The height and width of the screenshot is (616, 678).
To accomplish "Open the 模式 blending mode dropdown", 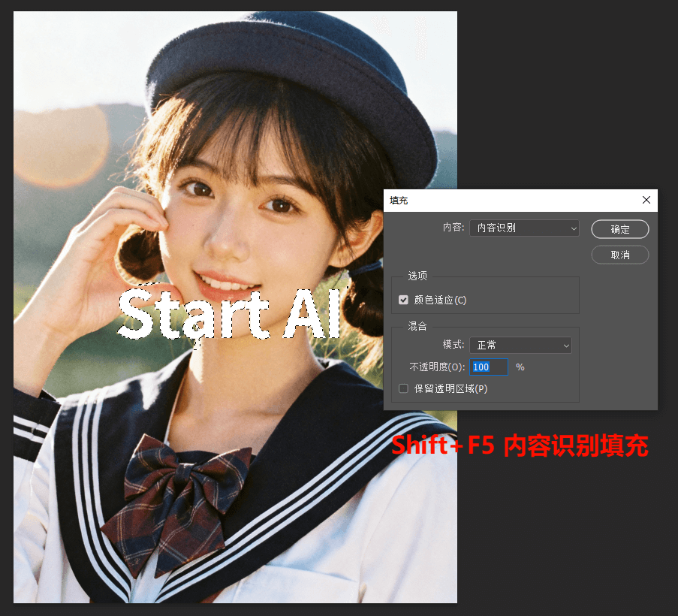I will (x=520, y=345).
